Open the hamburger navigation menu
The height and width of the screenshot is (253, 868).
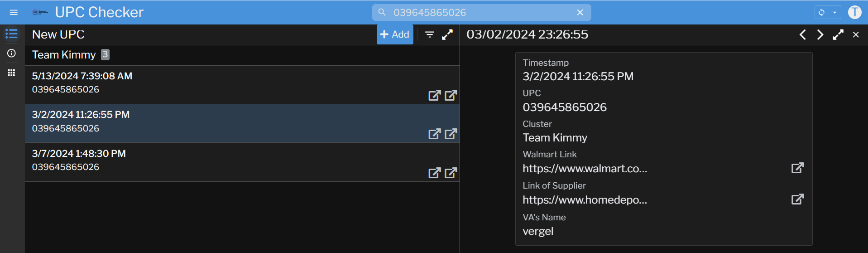pos(14,12)
